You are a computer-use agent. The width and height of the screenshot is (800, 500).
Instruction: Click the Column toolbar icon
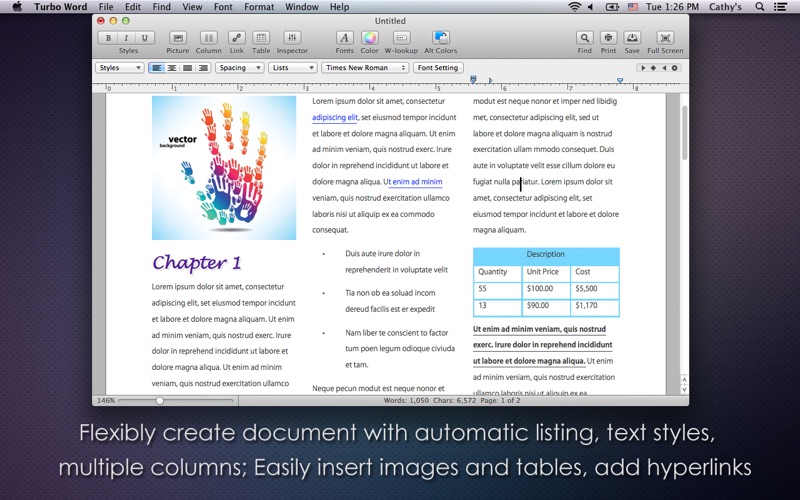click(x=209, y=38)
